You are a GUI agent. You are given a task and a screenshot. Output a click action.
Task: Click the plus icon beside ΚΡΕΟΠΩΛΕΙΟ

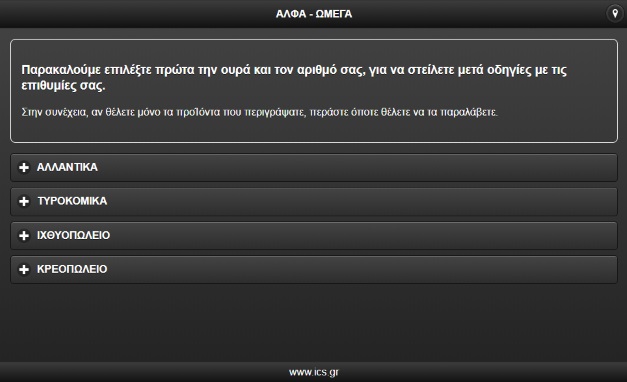(24, 269)
